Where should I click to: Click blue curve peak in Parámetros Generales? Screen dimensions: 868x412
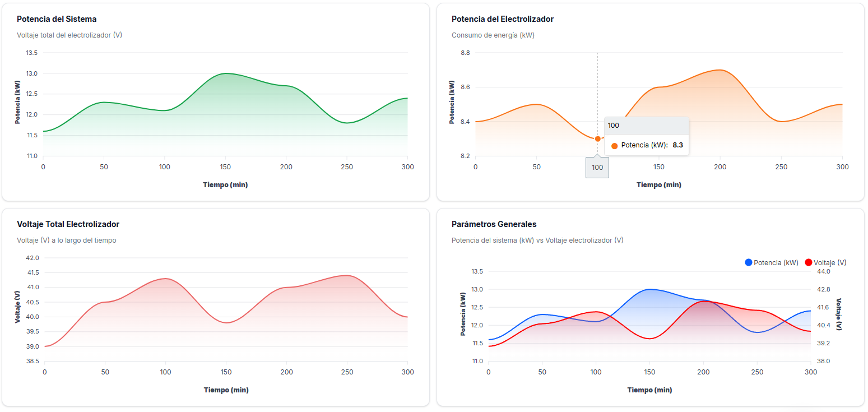[x=649, y=289]
